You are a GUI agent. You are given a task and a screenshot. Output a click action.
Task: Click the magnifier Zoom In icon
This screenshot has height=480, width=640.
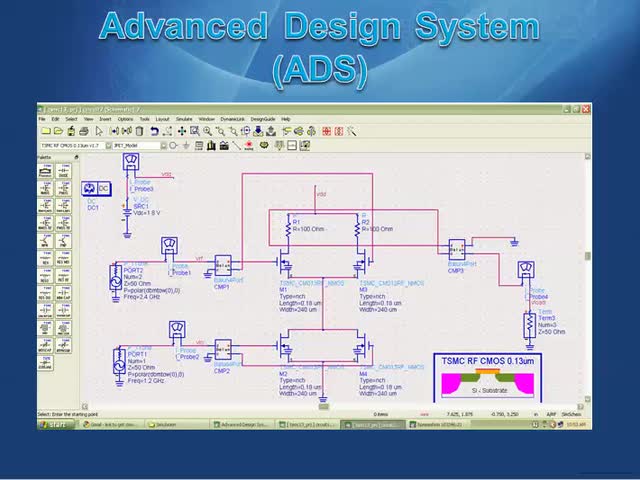coord(208,131)
